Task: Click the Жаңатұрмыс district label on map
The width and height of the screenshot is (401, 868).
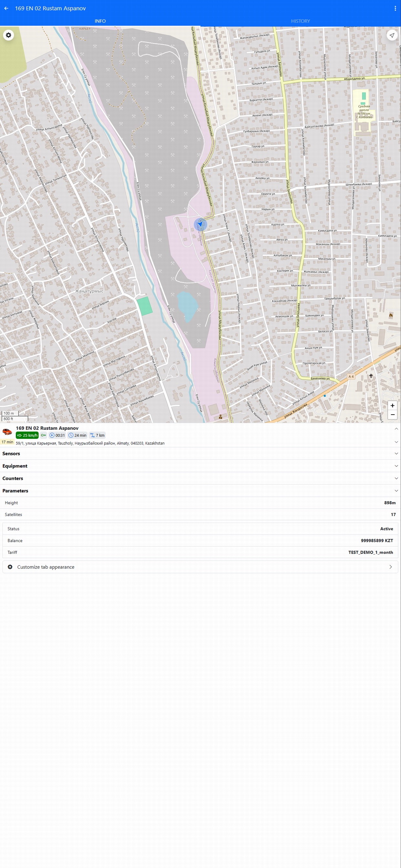Action: tap(89, 291)
